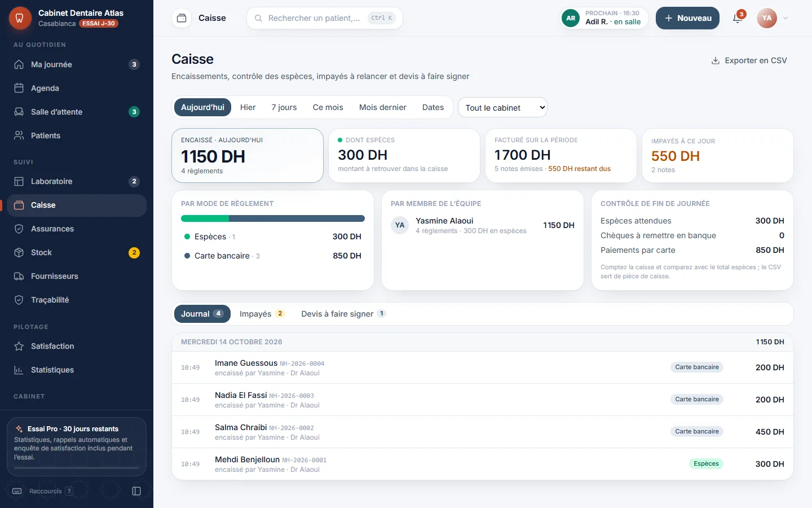Switch to the Impayés tab

pos(262,314)
